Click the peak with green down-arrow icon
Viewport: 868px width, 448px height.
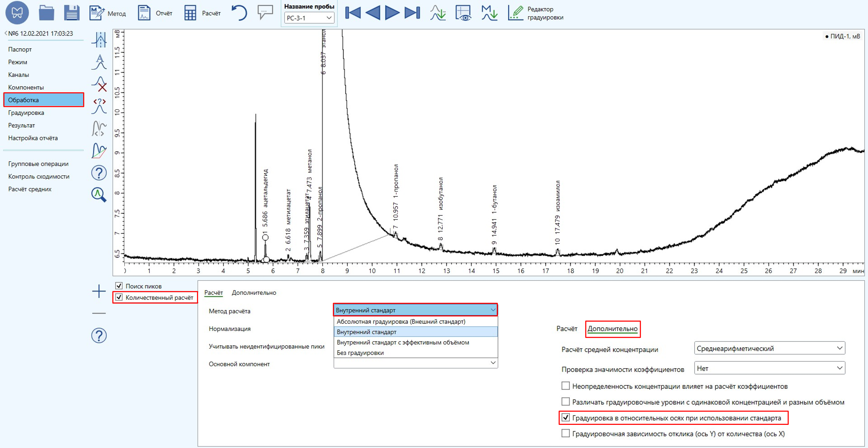(438, 13)
